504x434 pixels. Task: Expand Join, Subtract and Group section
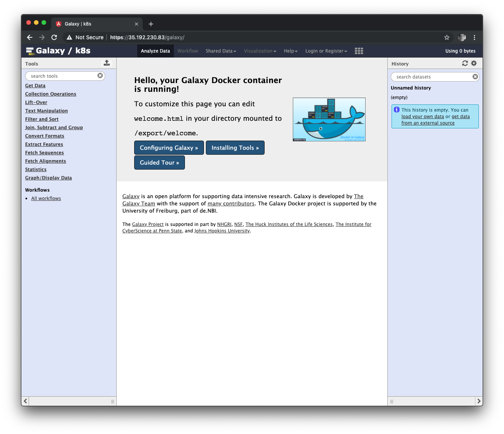[54, 128]
